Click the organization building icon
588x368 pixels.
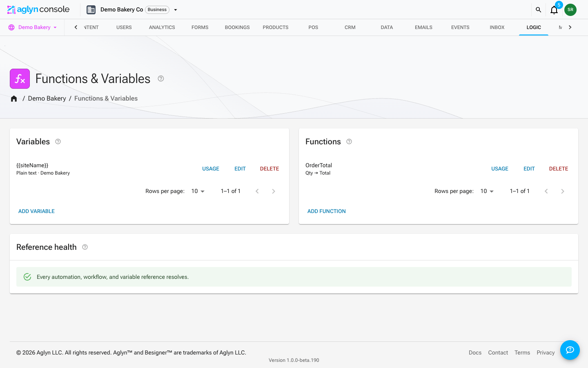click(91, 10)
